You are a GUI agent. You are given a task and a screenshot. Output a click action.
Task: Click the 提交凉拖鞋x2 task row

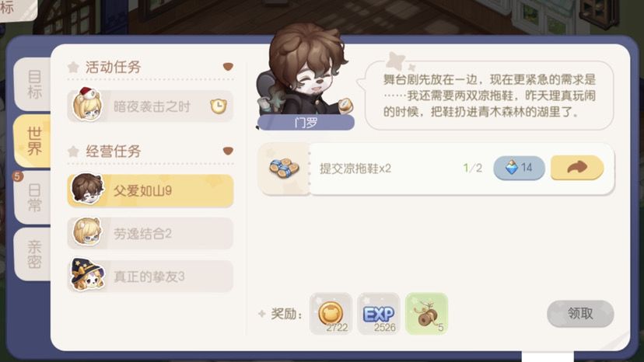coord(436,169)
